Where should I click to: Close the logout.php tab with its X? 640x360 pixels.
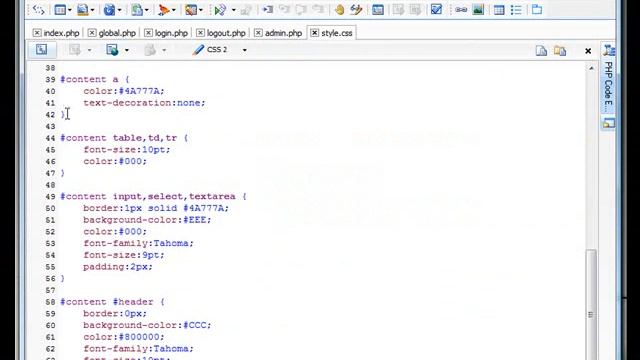click(200, 33)
